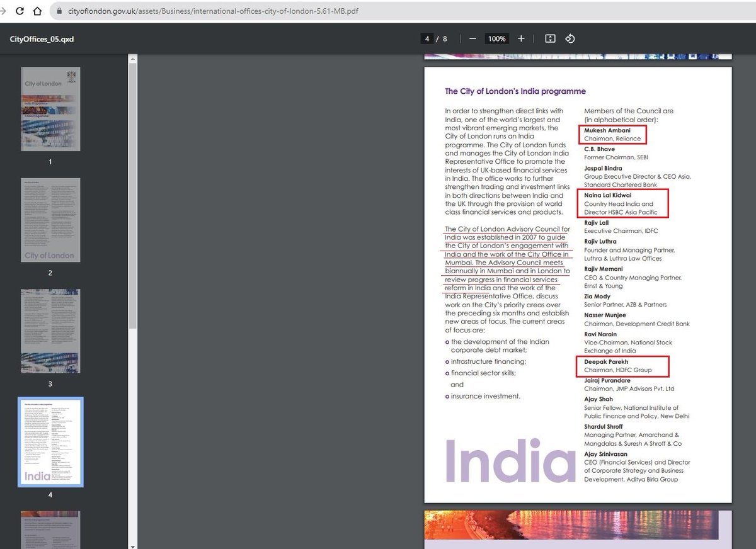This screenshot has width=756, height=549.
Task: Click heading "The City of London's India programme"
Action: pyautogui.click(x=515, y=91)
